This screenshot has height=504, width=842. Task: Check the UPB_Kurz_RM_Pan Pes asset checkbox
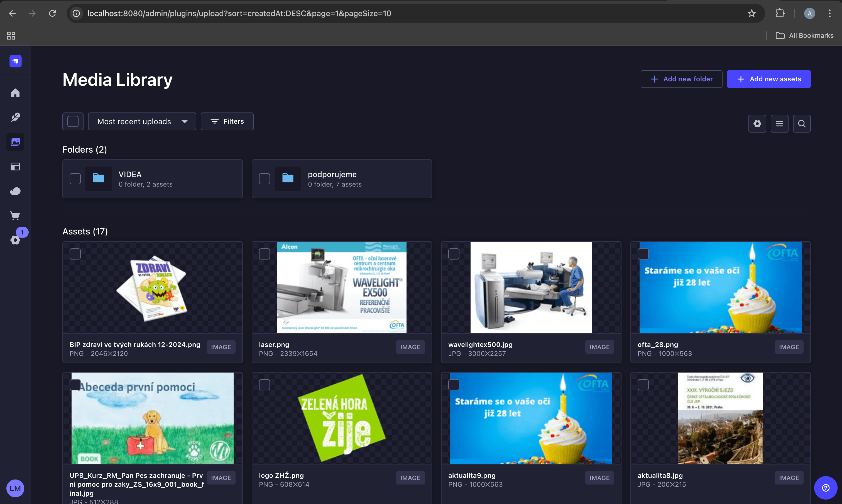pos(75,385)
